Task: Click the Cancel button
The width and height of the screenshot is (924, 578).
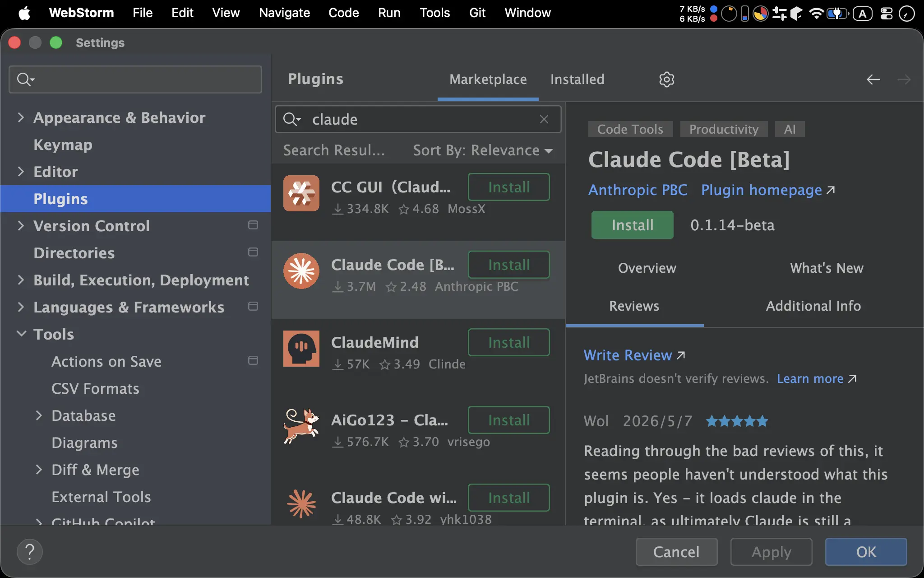Action: tap(676, 552)
